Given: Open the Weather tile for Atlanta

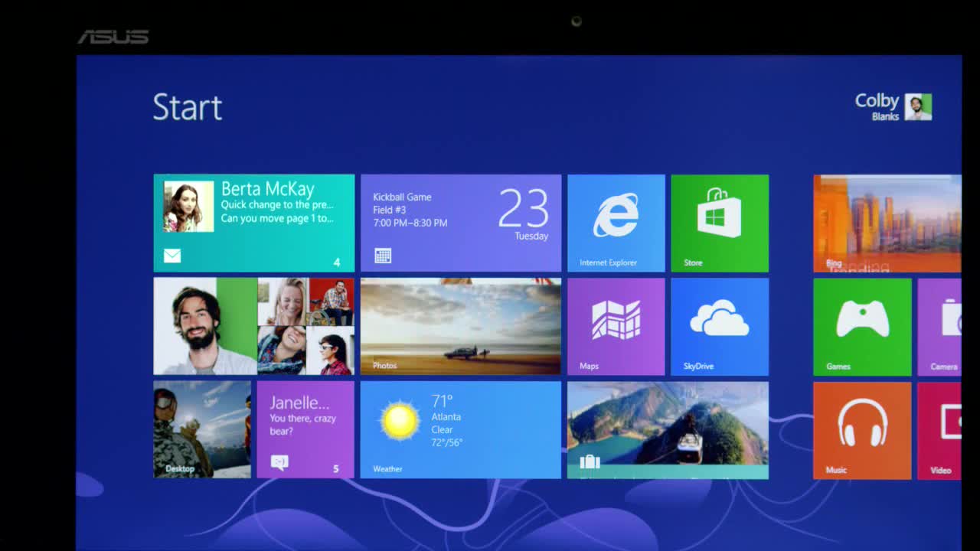Looking at the screenshot, I should 461,430.
